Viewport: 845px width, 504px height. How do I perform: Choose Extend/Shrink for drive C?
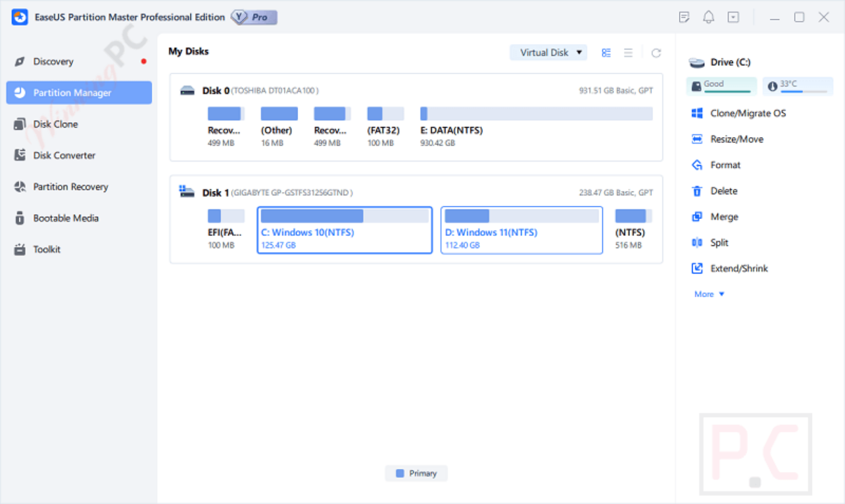(x=739, y=268)
